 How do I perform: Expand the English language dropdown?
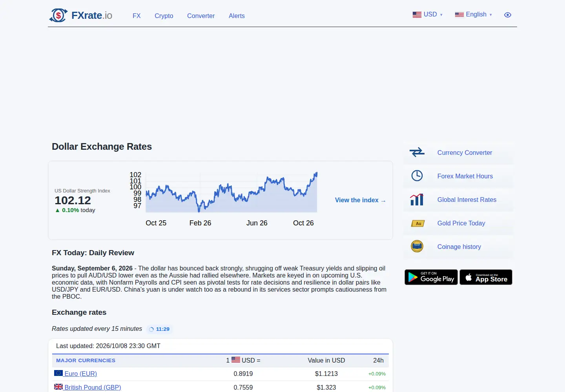click(474, 15)
